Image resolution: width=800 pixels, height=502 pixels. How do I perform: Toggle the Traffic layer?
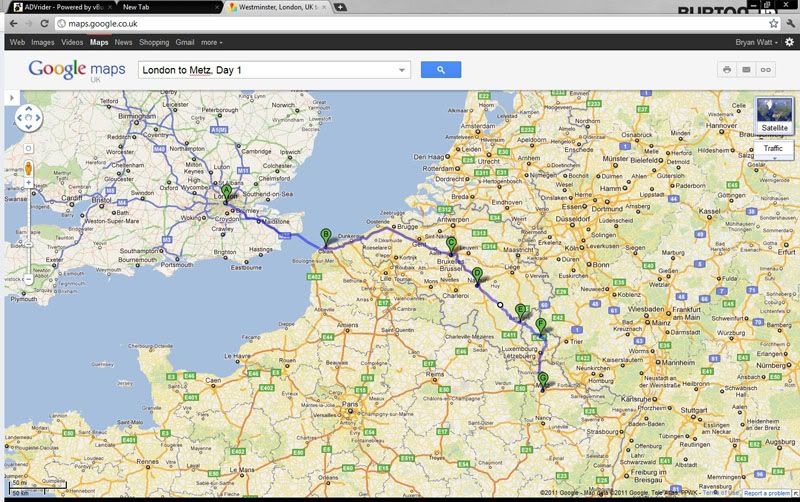point(773,148)
